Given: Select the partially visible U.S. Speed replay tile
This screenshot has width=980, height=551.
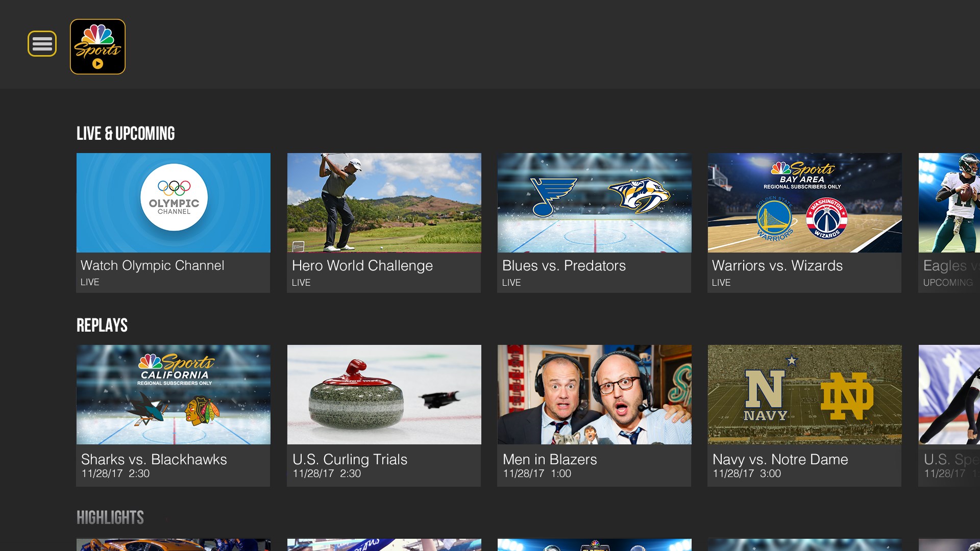Looking at the screenshot, I should tap(949, 408).
